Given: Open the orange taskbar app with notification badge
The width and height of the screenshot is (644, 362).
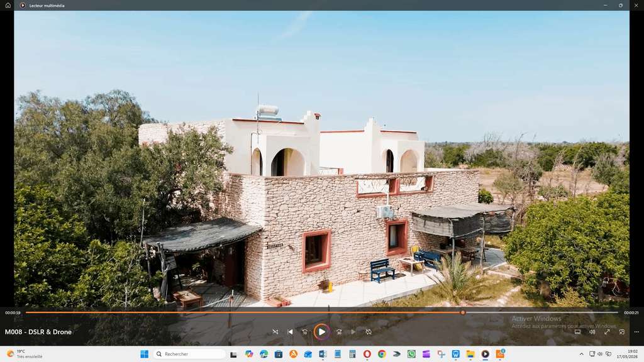Looking at the screenshot, I should pos(500,354).
